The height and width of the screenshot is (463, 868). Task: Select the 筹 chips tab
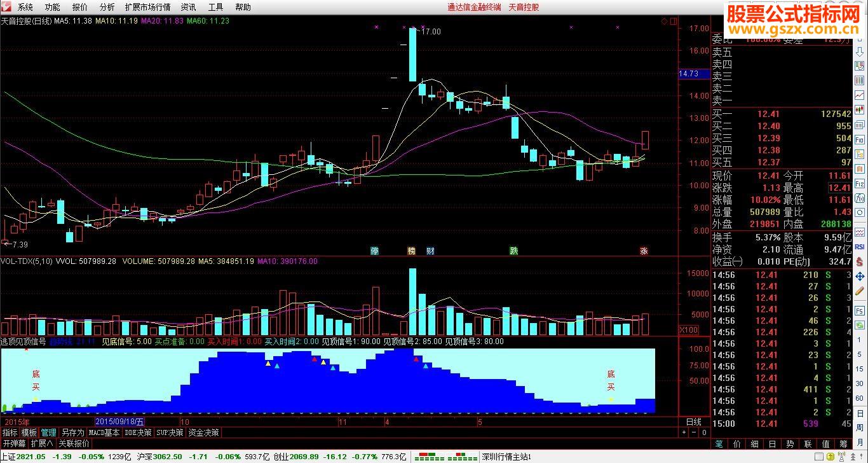pyautogui.click(x=844, y=444)
